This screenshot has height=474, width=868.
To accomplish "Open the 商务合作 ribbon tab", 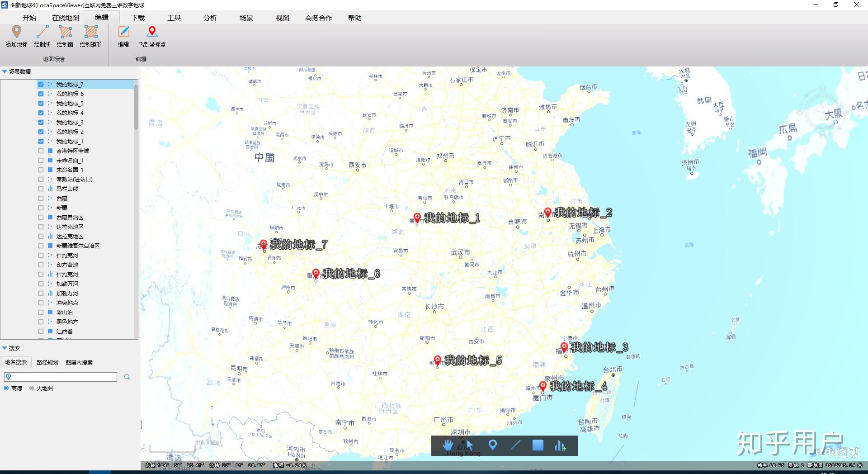I will pos(319,18).
